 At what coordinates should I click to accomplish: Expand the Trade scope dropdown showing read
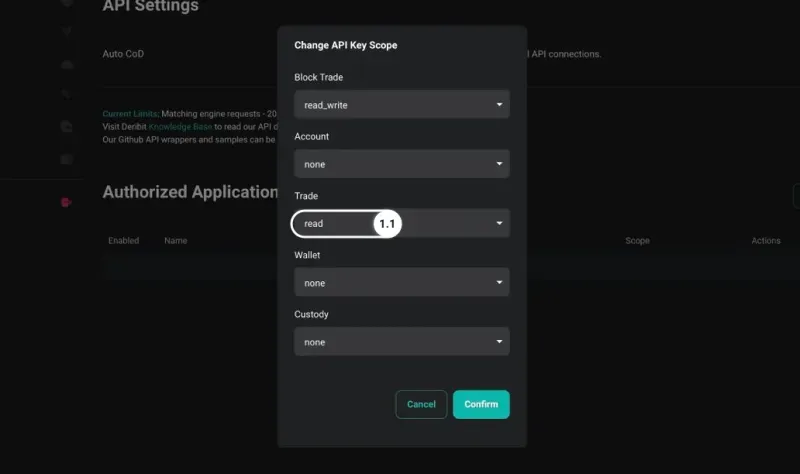pyautogui.click(x=402, y=223)
